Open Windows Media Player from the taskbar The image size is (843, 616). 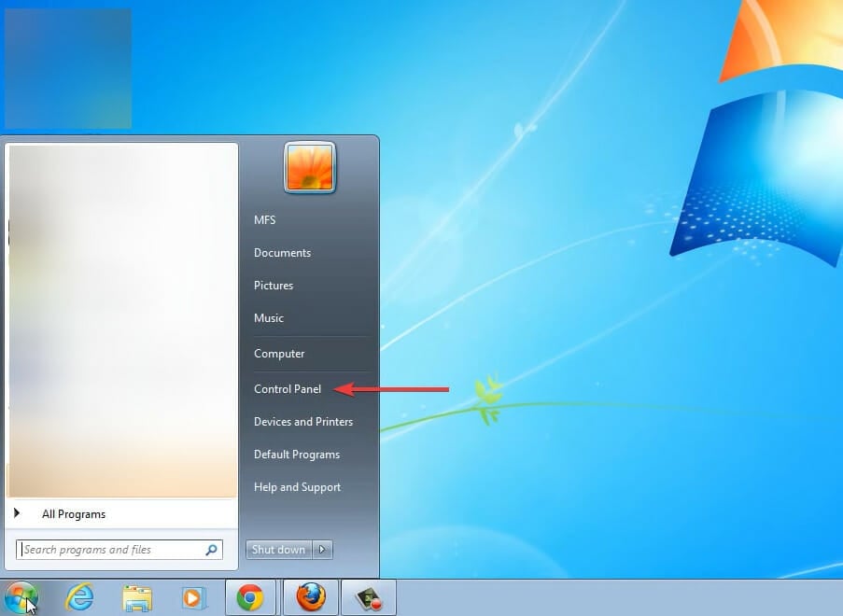click(x=195, y=596)
